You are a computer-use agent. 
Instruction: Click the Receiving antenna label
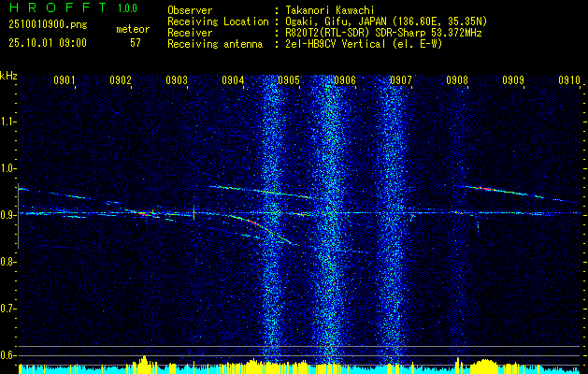[215, 44]
